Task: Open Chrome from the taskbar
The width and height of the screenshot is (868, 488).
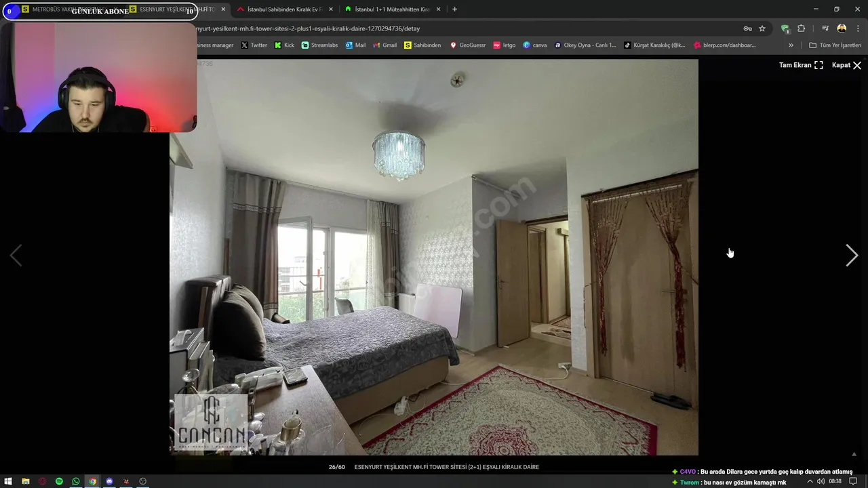Action: (x=93, y=481)
